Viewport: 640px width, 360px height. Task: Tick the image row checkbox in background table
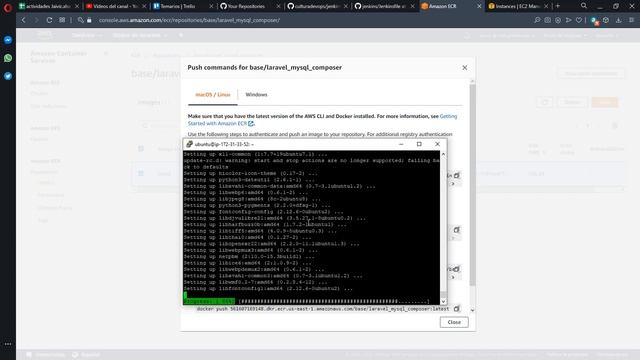tap(141, 173)
